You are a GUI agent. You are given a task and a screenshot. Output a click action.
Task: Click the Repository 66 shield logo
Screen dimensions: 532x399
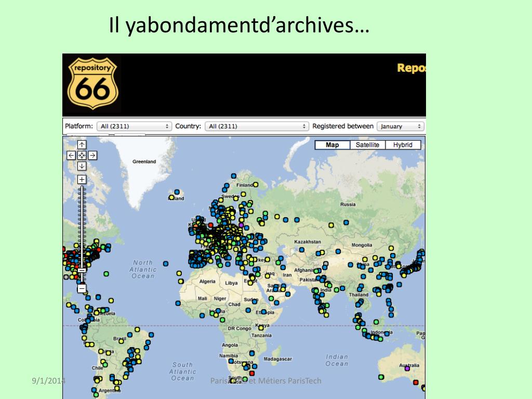click(92, 83)
